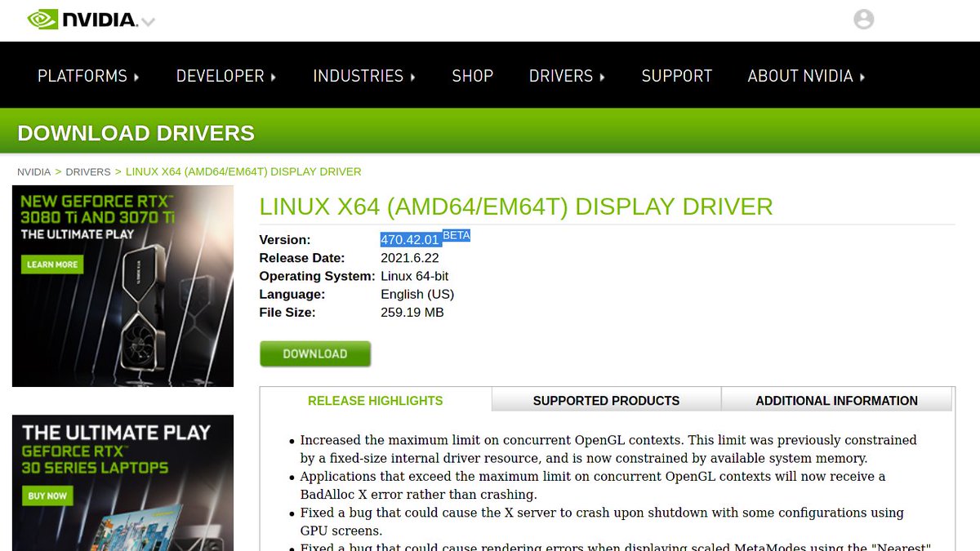
Task: Click the English (US) language value
Action: pyautogui.click(x=417, y=294)
